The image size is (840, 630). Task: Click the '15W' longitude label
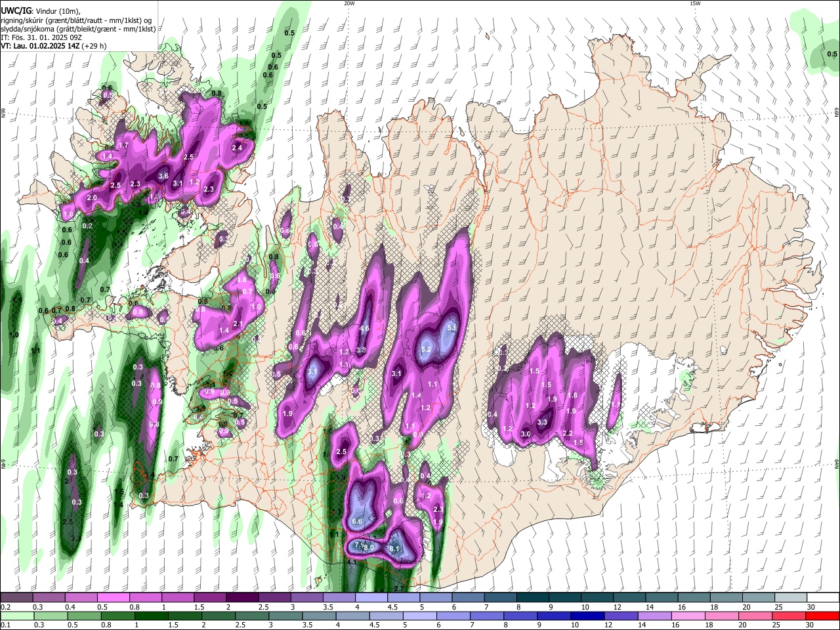695,3
